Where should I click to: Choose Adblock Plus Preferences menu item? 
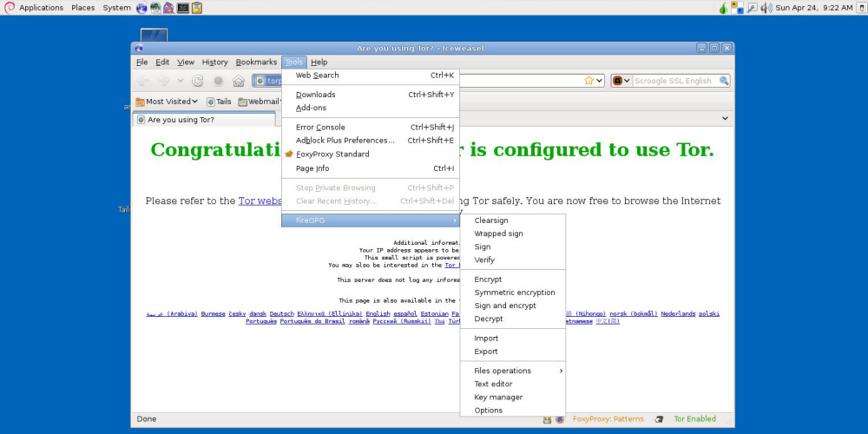345,141
